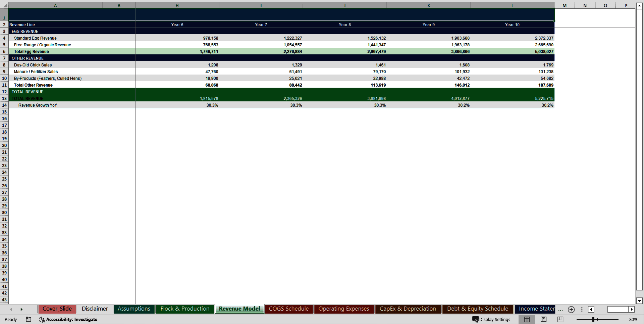Open the COGS Schedule sheet

[288, 309]
